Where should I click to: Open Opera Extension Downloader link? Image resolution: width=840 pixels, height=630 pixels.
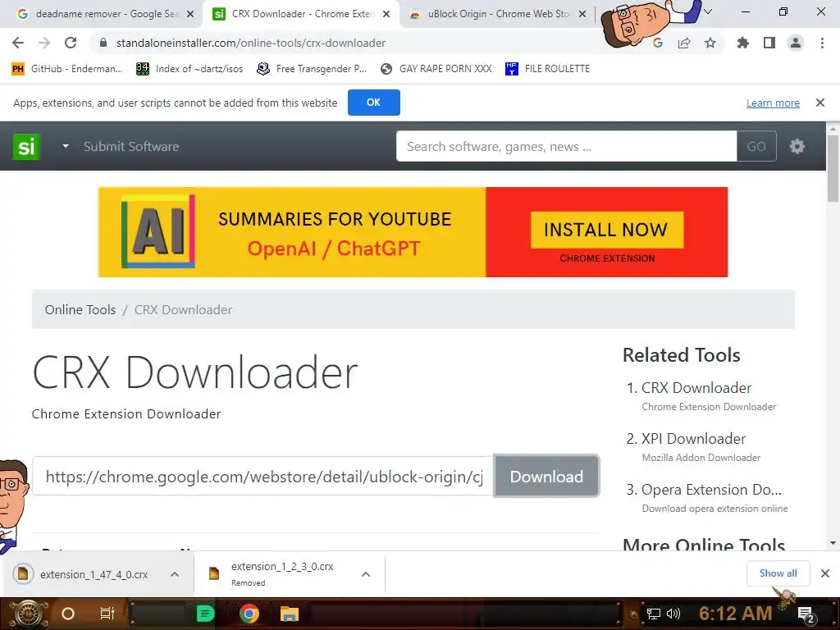coord(711,490)
